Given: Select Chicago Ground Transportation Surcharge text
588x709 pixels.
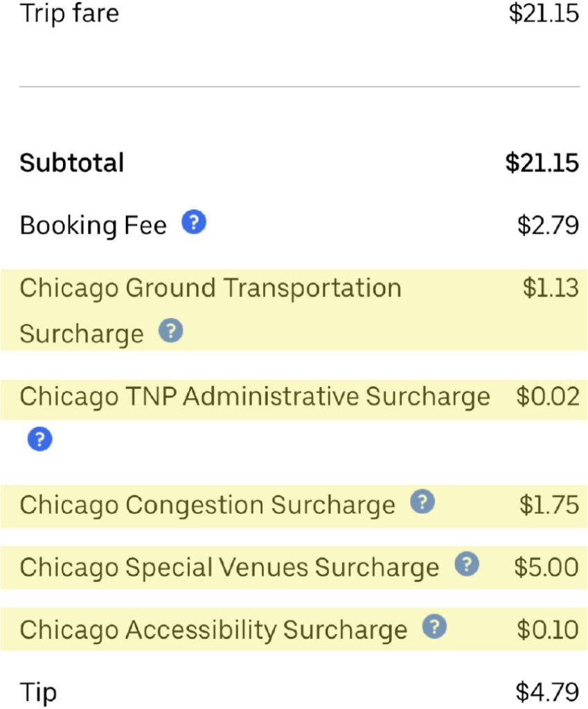Looking at the screenshot, I should [x=210, y=288].
